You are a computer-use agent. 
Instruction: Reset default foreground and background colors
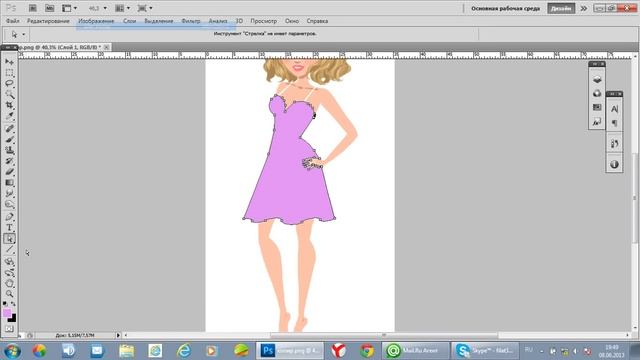tap(5, 304)
